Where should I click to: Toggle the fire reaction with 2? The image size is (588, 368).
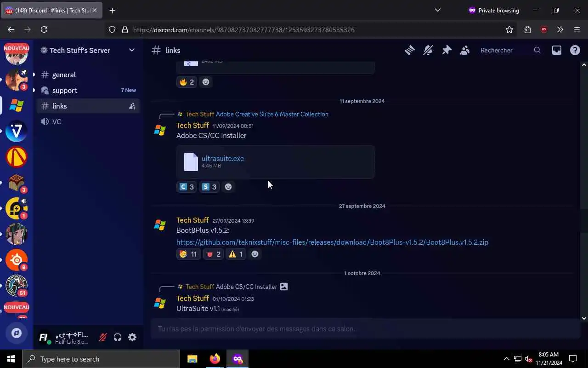(x=187, y=82)
